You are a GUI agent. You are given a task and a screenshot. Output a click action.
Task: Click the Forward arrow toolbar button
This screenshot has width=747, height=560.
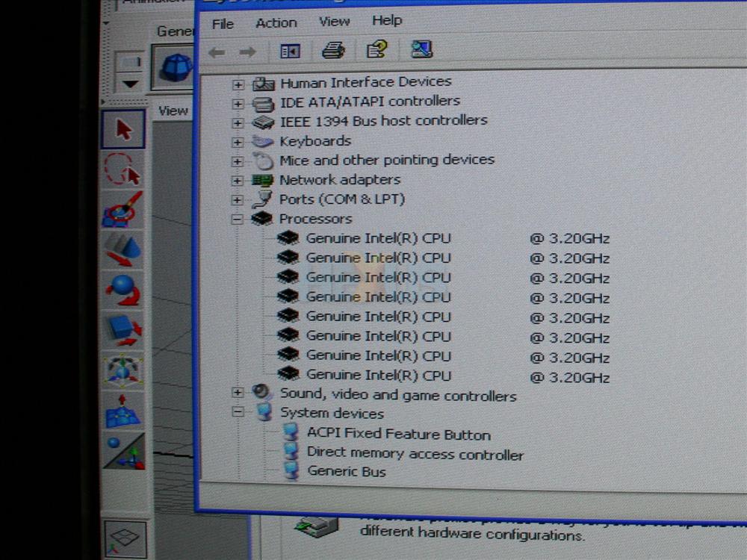click(248, 52)
